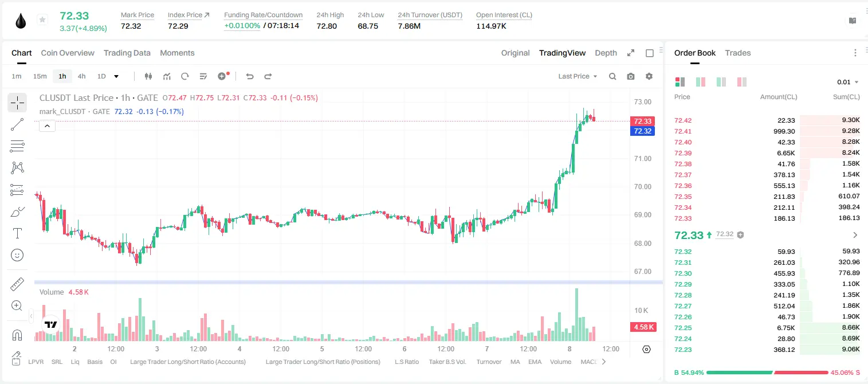Select the 4h timeframe
This screenshot has height=384, width=868.
(x=81, y=76)
